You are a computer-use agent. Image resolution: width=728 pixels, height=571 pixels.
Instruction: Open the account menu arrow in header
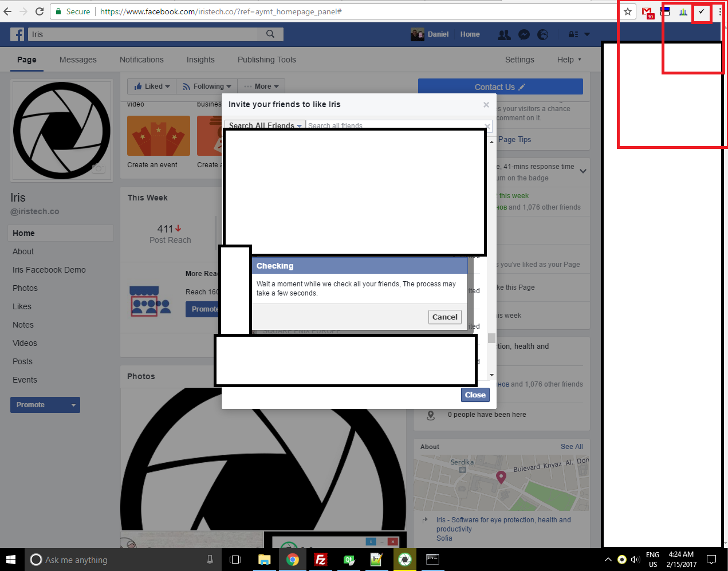point(587,34)
